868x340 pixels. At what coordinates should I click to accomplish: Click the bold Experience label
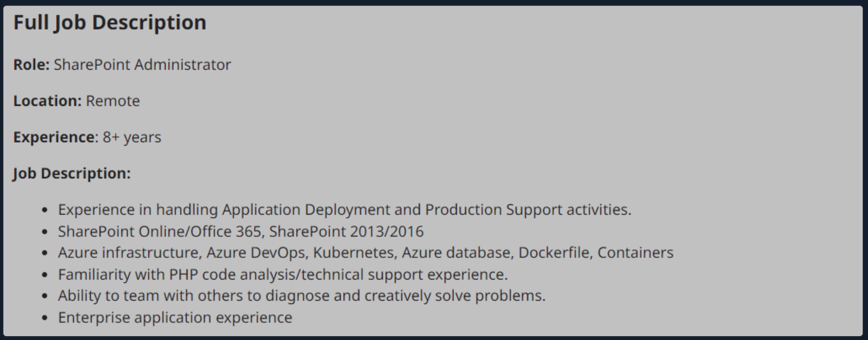click(56, 137)
